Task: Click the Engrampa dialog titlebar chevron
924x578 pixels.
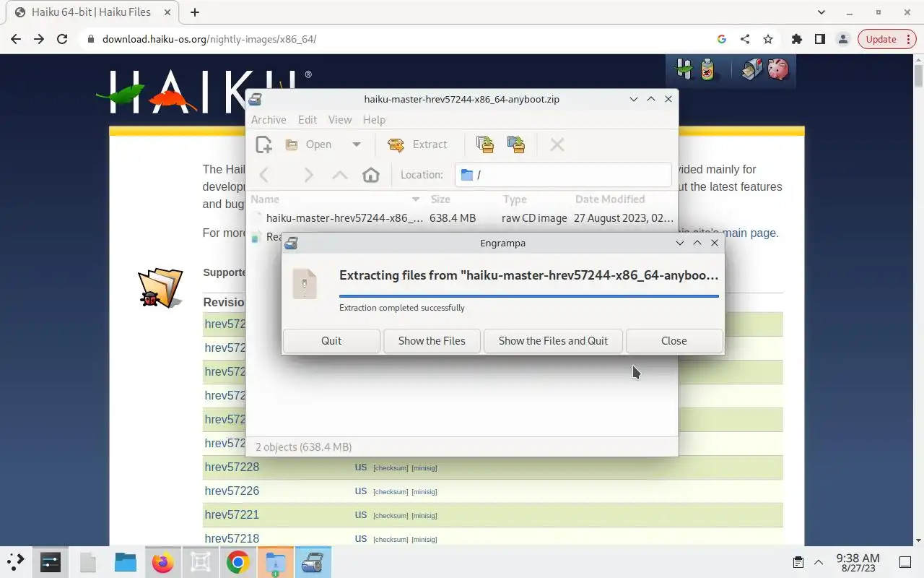Action: 680,243
